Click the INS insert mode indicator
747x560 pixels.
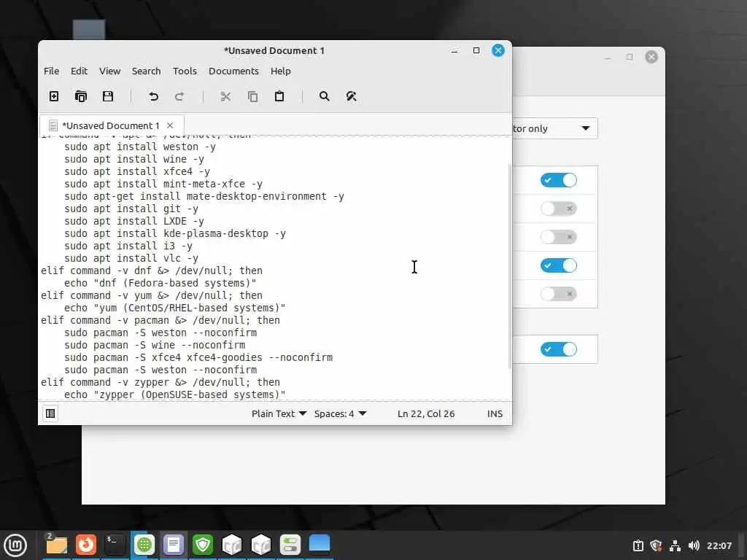tap(495, 413)
